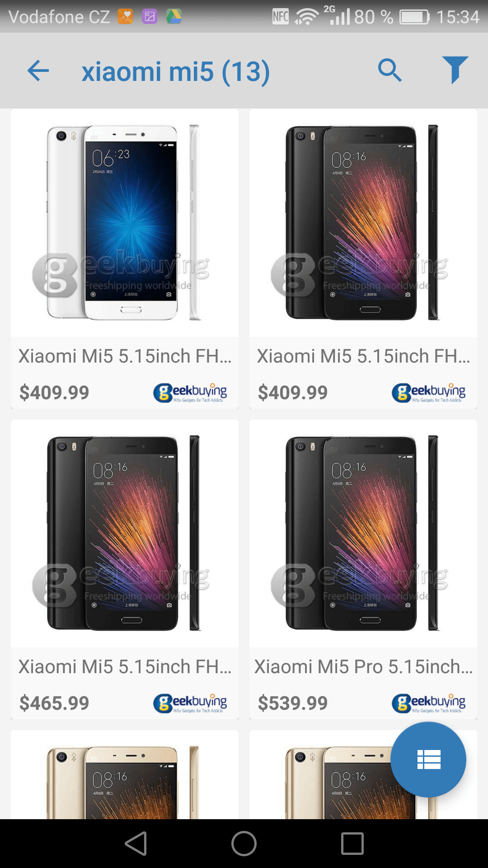Tap the xiaomi mi5 (13) title
488x868 pixels.
pos(176,71)
